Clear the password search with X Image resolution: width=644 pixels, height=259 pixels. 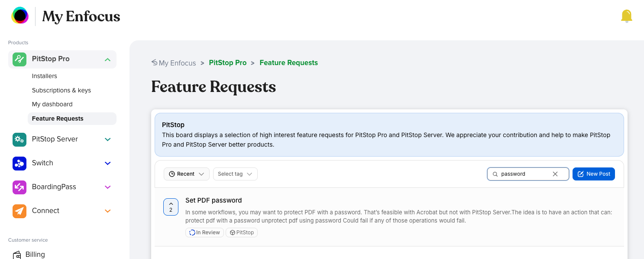pos(555,174)
